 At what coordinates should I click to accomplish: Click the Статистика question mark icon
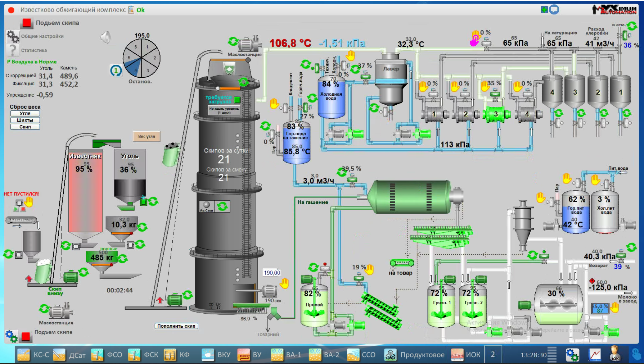click(x=13, y=50)
